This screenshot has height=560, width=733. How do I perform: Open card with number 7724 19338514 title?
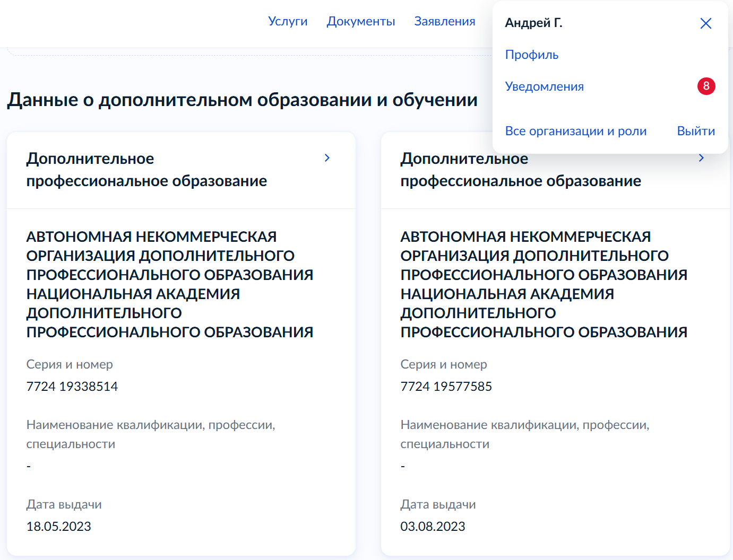click(146, 170)
